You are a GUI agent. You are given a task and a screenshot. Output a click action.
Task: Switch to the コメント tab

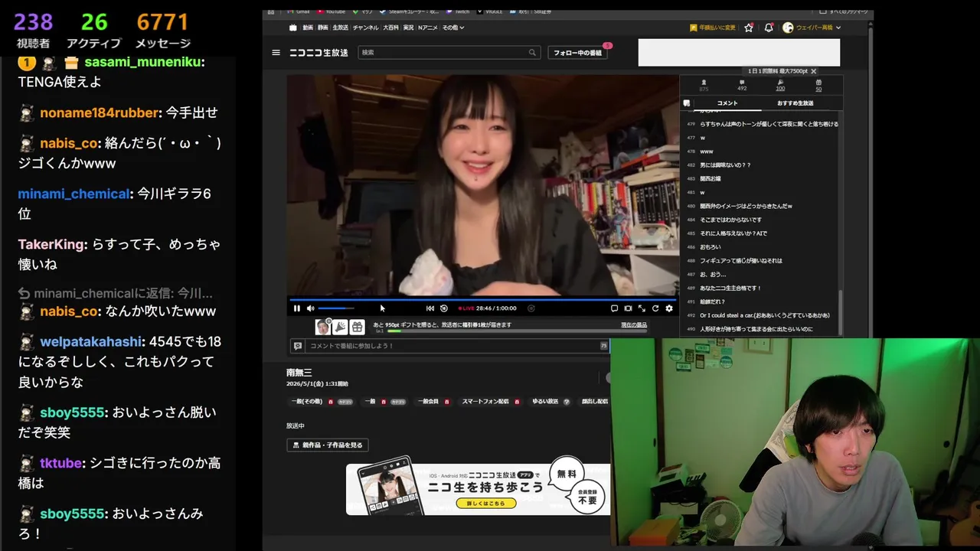point(727,103)
